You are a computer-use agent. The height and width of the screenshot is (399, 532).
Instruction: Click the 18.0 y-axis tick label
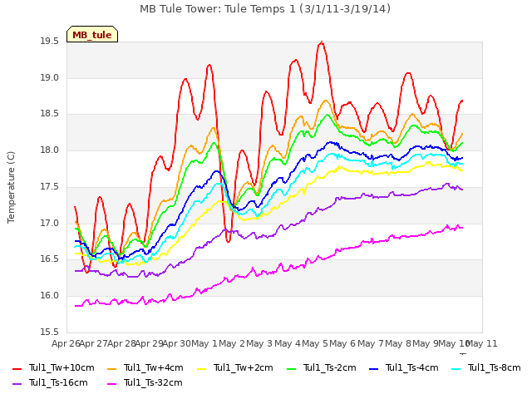[49, 150]
